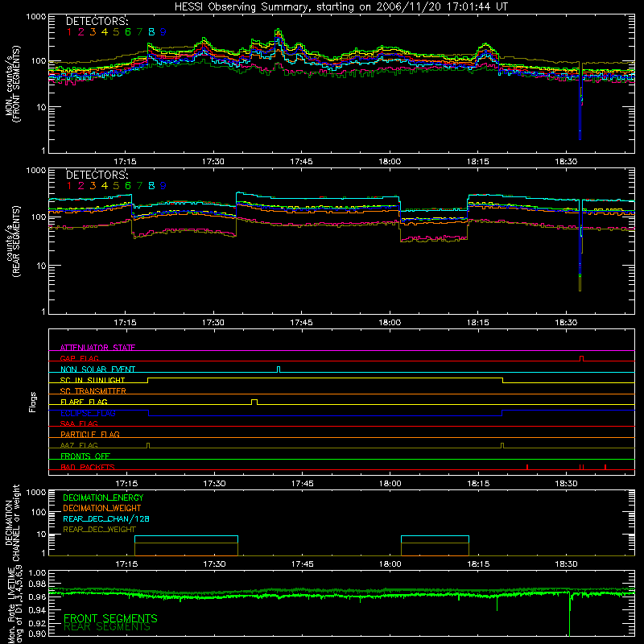Image resolution: width=644 pixels, height=644 pixels.
Task: Click DETECTORS: legend heading in rear segments plot
Action: 97,175
